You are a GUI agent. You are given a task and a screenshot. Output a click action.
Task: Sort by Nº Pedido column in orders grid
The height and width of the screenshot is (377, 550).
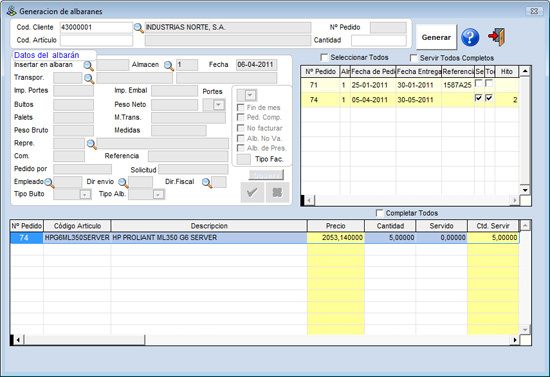(x=320, y=72)
